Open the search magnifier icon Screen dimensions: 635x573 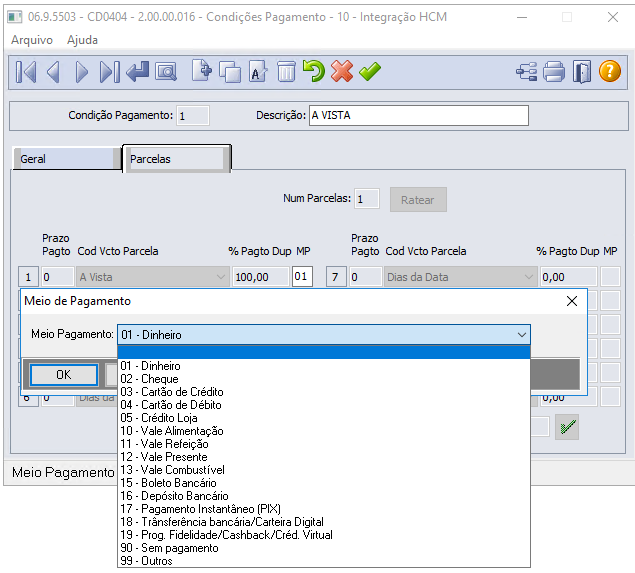coord(166,72)
